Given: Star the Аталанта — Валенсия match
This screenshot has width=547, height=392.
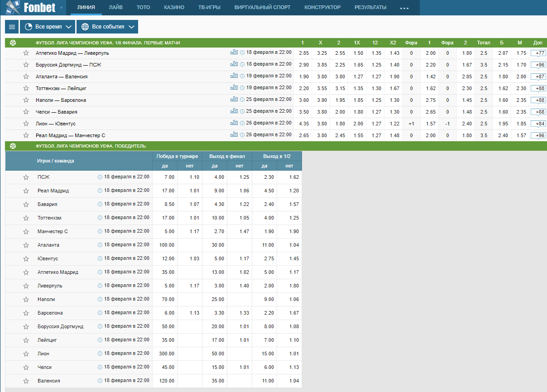Looking at the screenshot, I should point(26,76).
